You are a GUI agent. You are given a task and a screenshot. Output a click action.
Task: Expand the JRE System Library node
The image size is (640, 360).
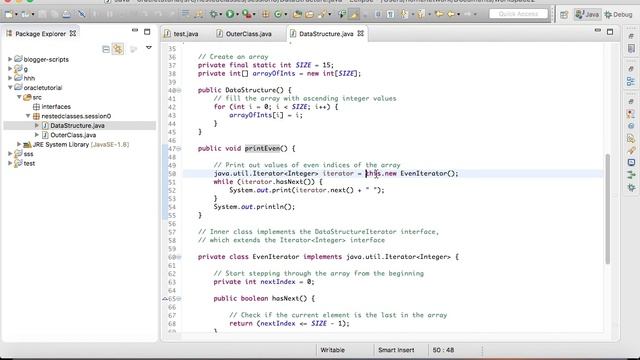tap(19, 144)
